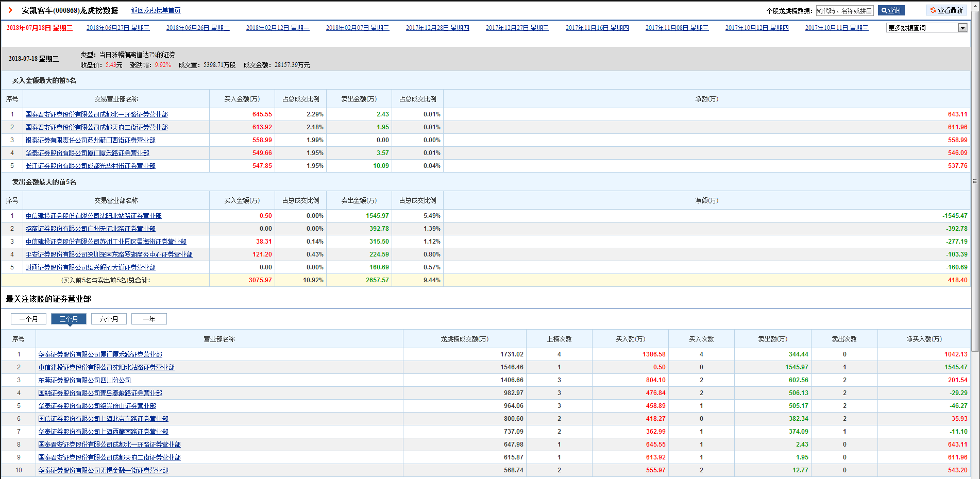980x479 pixels.
Task: Select date tab 2017年12月28日 星期四
Action: (x=437, y=28)
